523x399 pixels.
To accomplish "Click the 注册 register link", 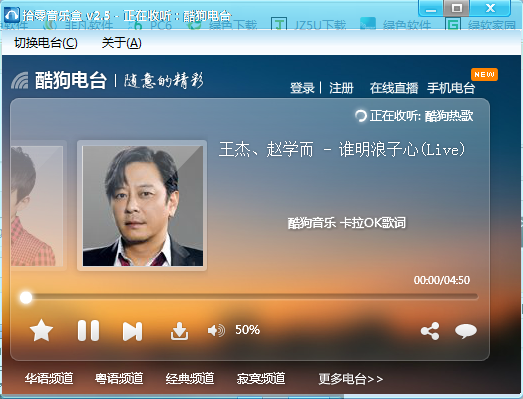I will coord(341,88).
